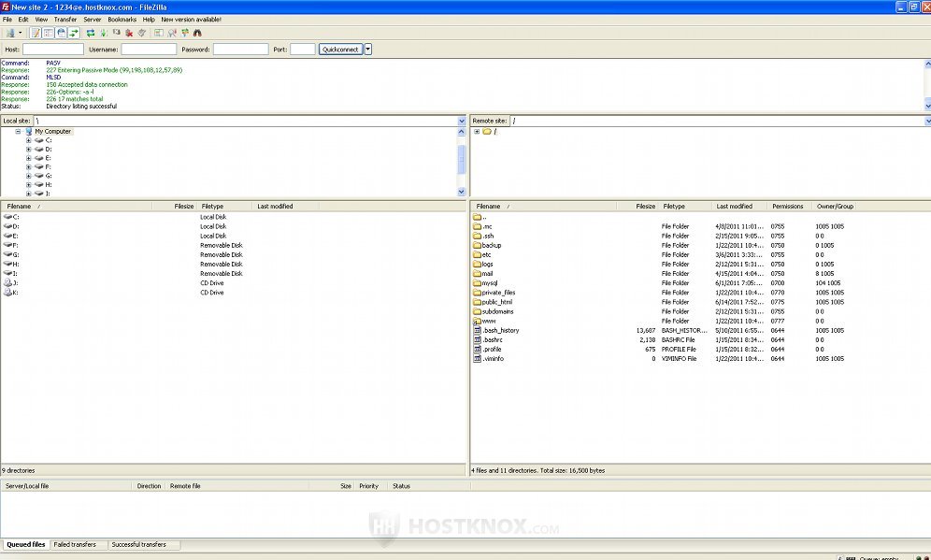Viewport: 931px width, 560px height.
Task: Refresh the file and folder lists
Action: 91,34
